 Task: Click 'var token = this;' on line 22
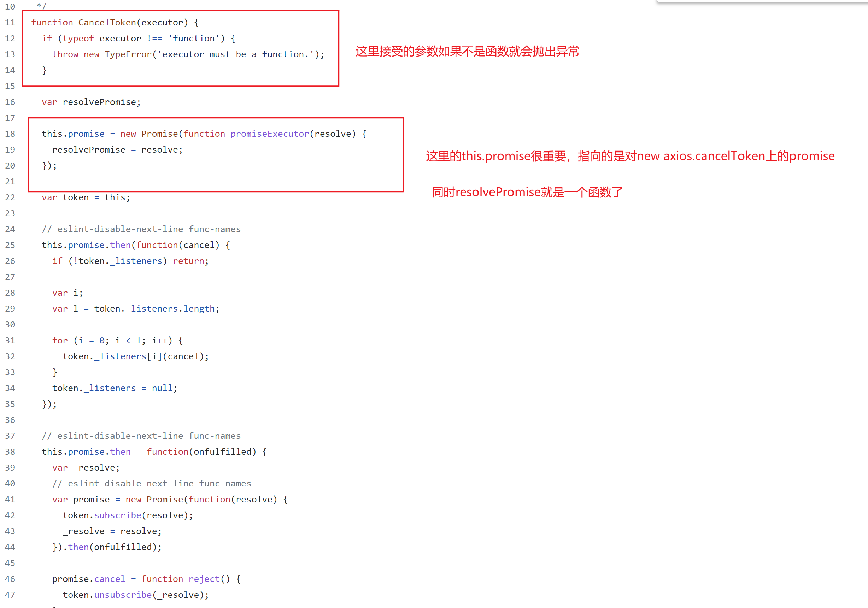86,197
